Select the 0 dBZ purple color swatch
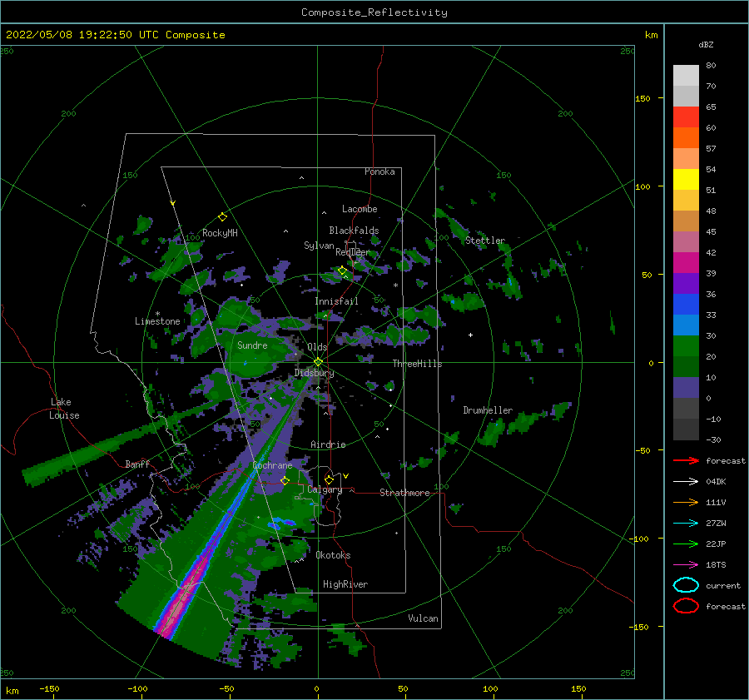The image size is (749, 700). 686,388
